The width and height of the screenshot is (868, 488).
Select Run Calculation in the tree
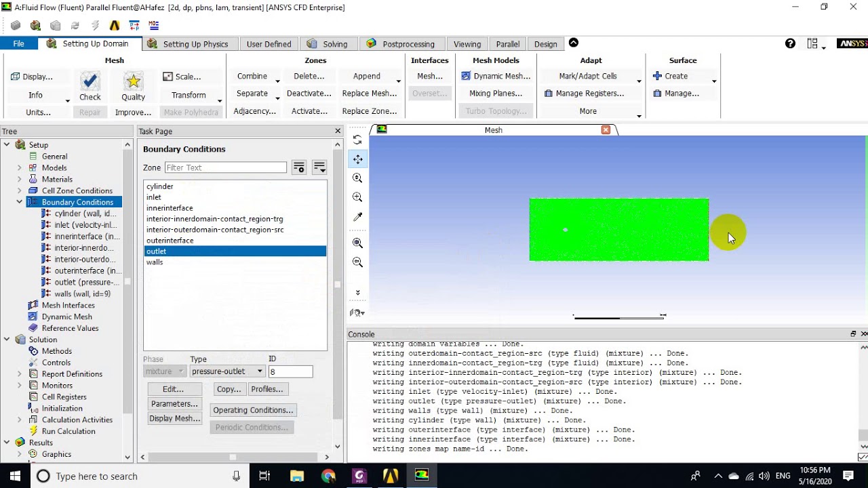tap(68, 431)
